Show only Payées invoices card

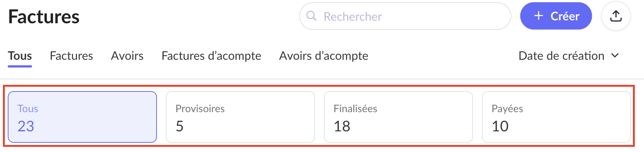coord(556,117)
